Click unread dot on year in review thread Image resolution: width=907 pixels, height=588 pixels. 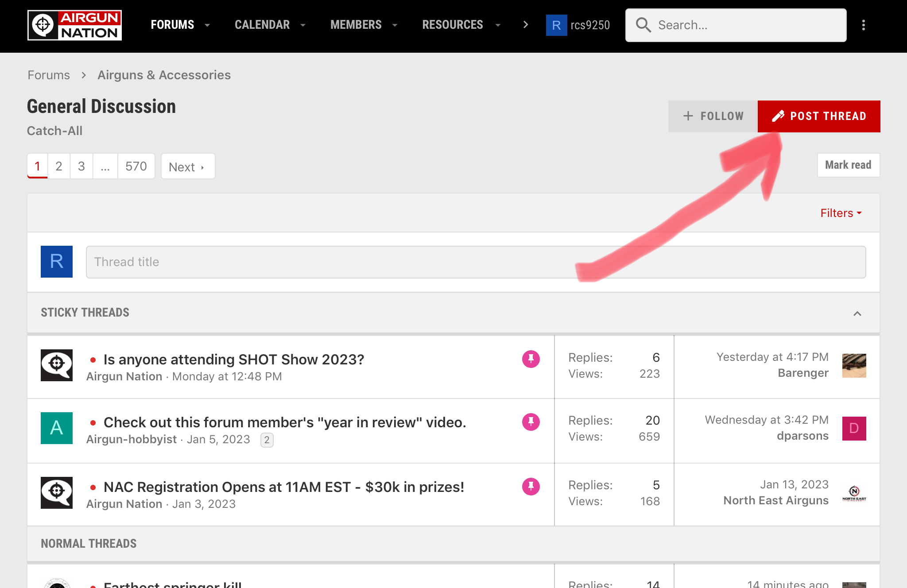coord(93,423)
